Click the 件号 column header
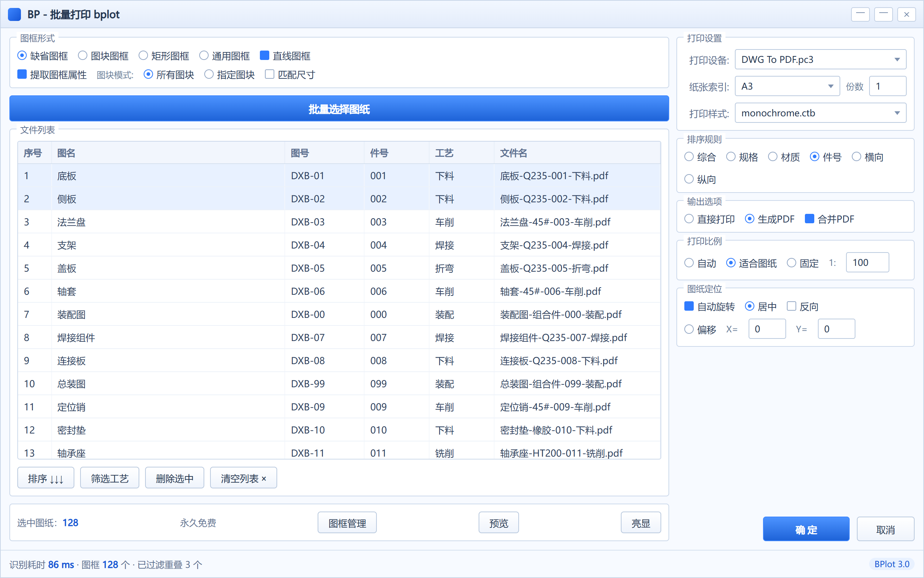 (x=396, y=153)
